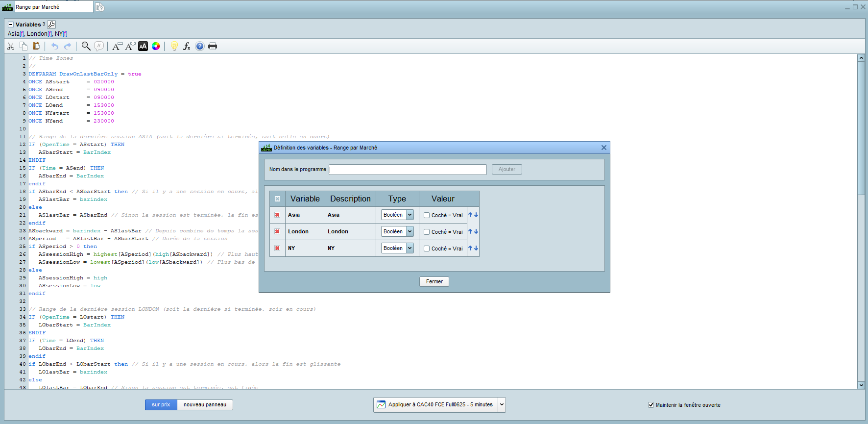Apply indicator to CAC40 FCE Full0625
The width and height of the screenshot is (868, 424).
click(x=436, y=405)
